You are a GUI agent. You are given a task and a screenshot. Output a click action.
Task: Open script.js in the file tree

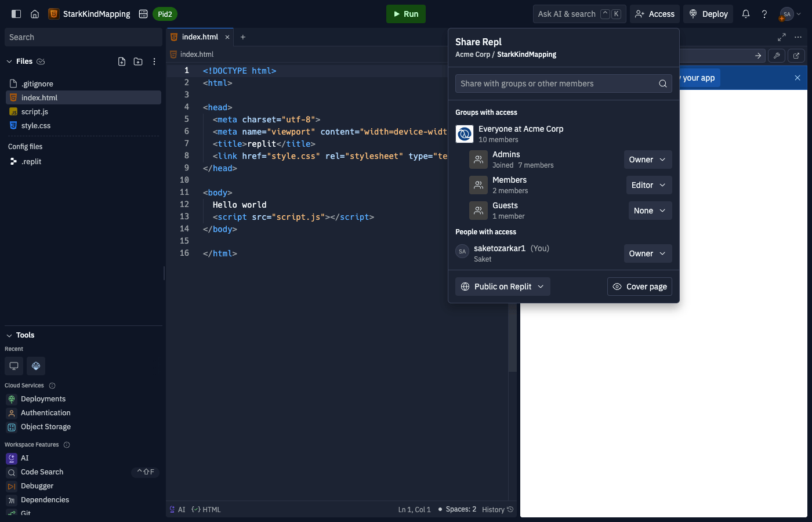84,111
